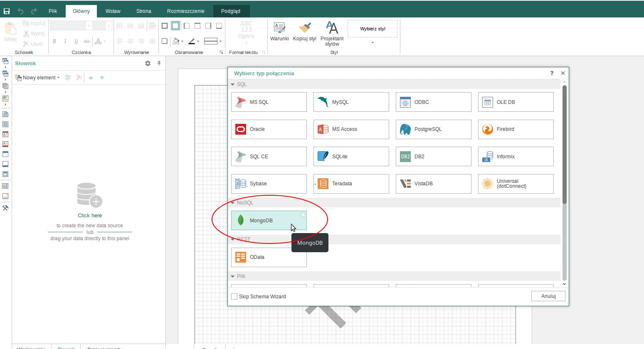The image size is (644, 349).
Task: Pick Universal (dotConnect) connection
Action: 516,184
